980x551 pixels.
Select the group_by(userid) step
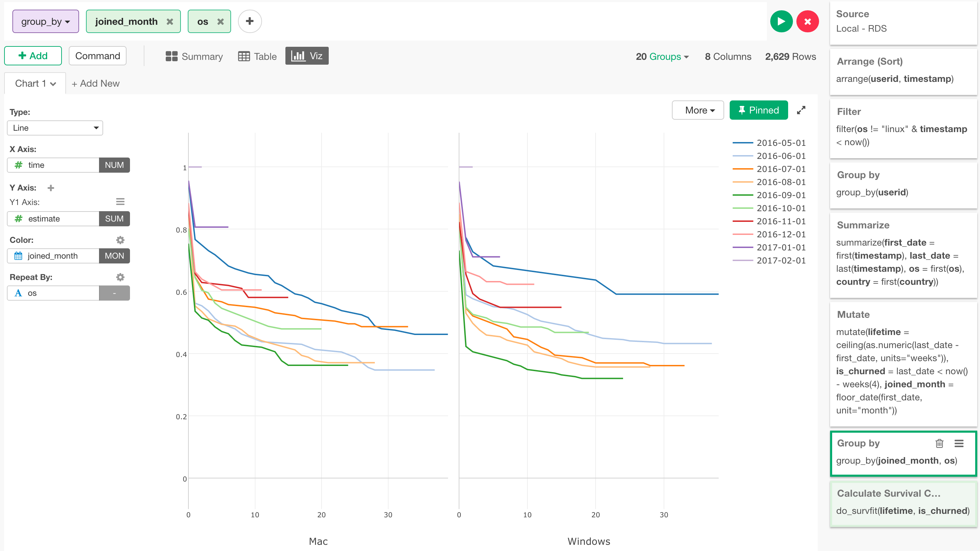coord(903,185)
